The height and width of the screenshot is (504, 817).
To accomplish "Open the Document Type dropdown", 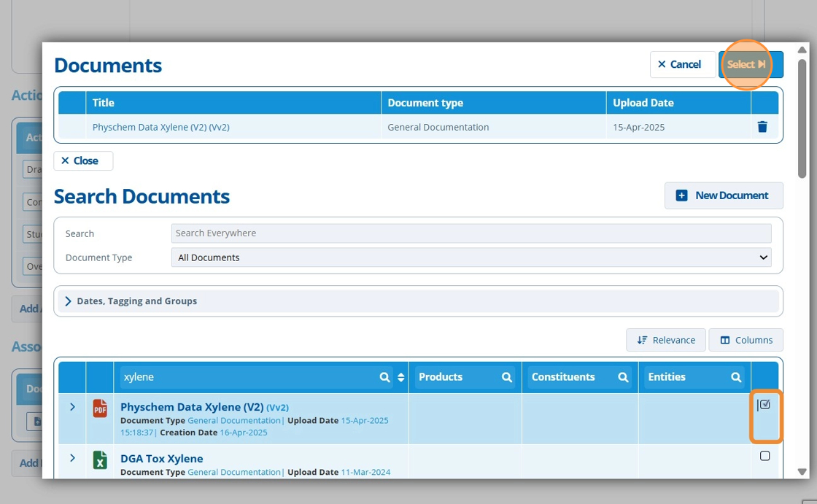I will pos(471,257).
